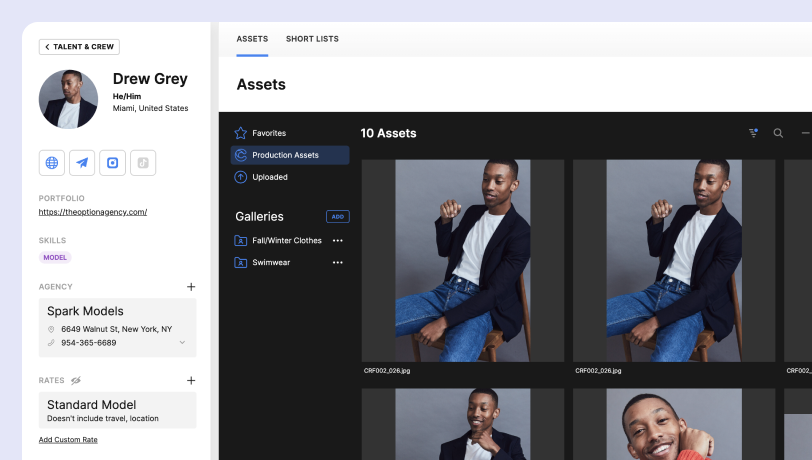Viewport: 812px width, 460px height.
Task: Select Production Assets in the sidebar
Action: [290, 155]
